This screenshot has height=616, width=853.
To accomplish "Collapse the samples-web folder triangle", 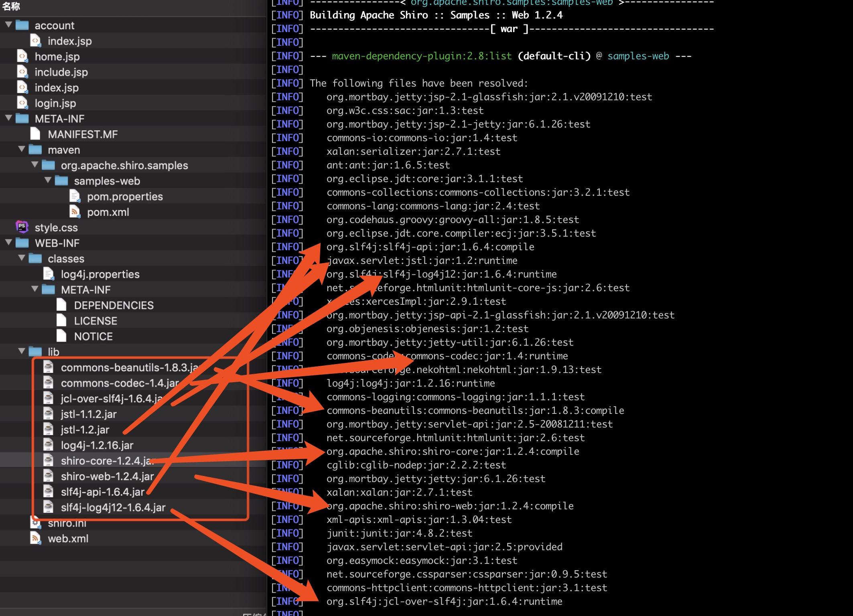I will pos(48,180).
